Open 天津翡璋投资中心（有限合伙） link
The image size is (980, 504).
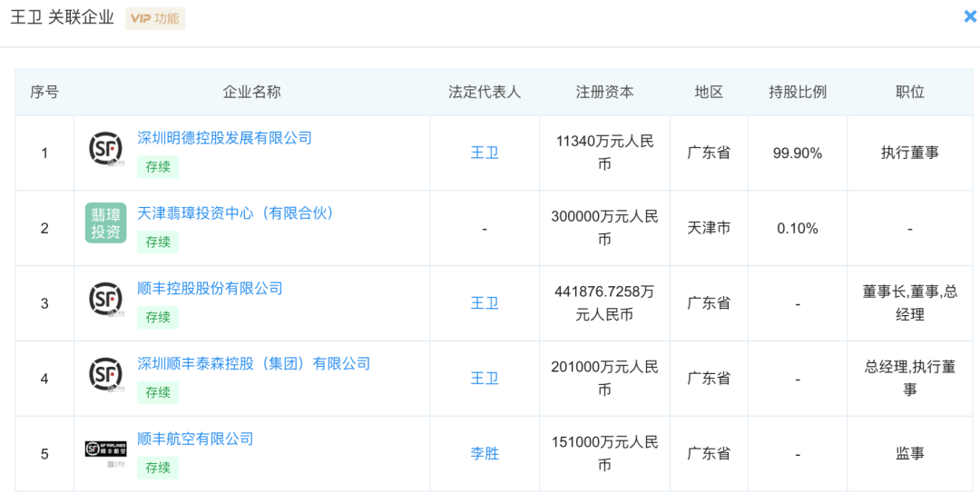click(x=236, y=212)
